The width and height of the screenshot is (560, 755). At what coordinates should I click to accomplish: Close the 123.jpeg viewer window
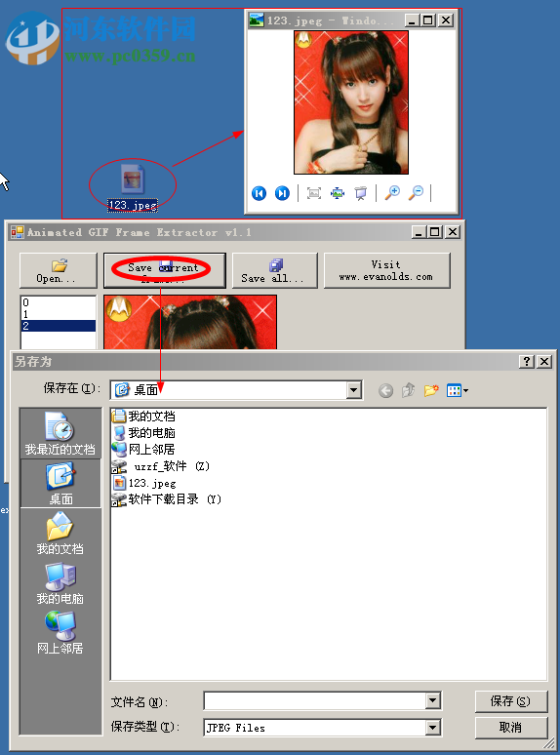[446, 20]
